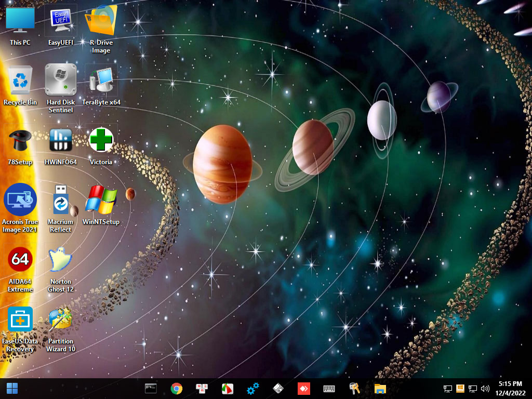Launch Google Chrome from taskbar
Viewport: 532px width, 399px height.
coord(177,389)
